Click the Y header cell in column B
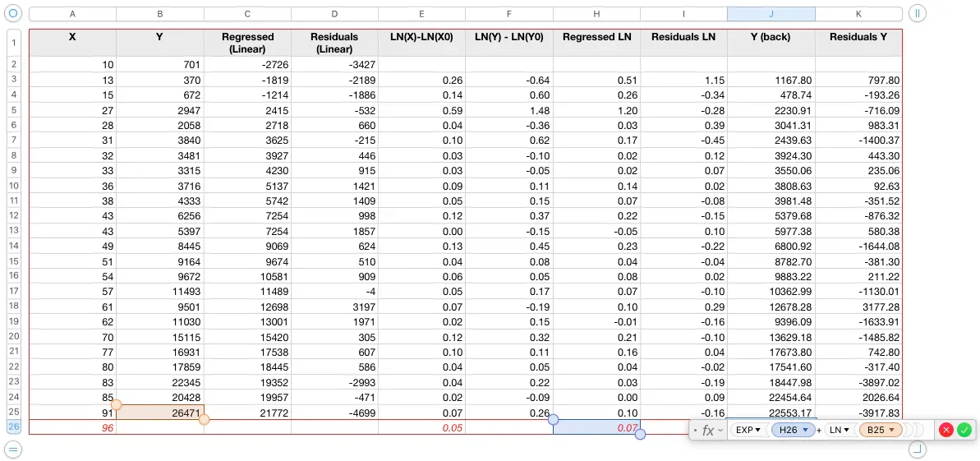980x461 pixels. pos(160,44)
